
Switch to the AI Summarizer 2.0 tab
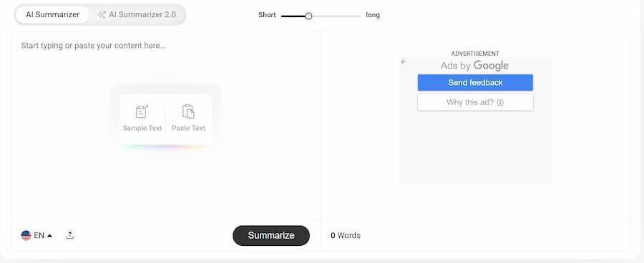click(x=137, y=15)
